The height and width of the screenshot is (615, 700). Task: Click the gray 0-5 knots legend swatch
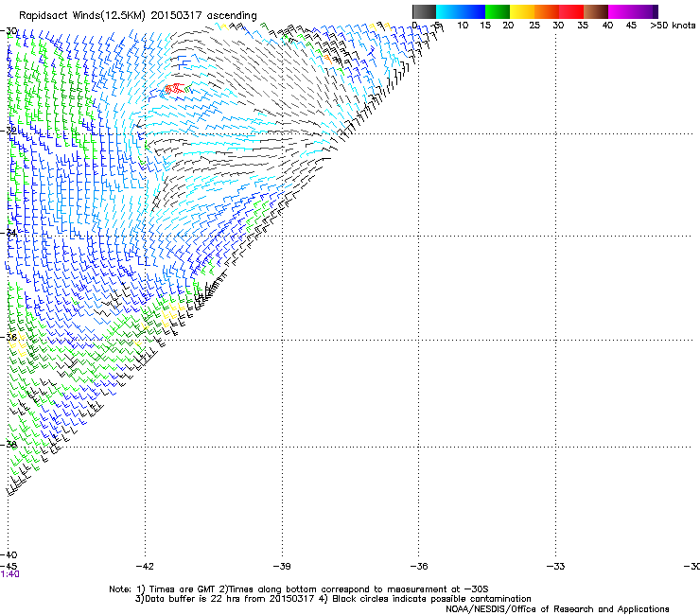tap(424, 11)
